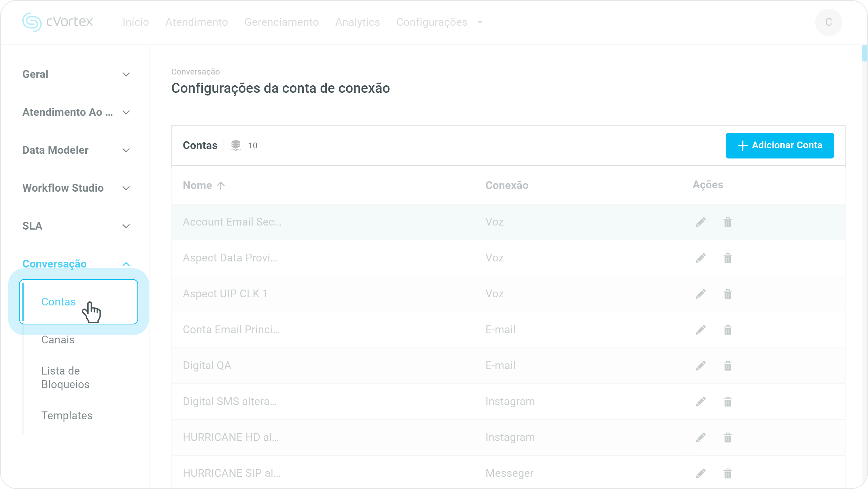Delete the HURRICANE SIP account

(728, 473)
